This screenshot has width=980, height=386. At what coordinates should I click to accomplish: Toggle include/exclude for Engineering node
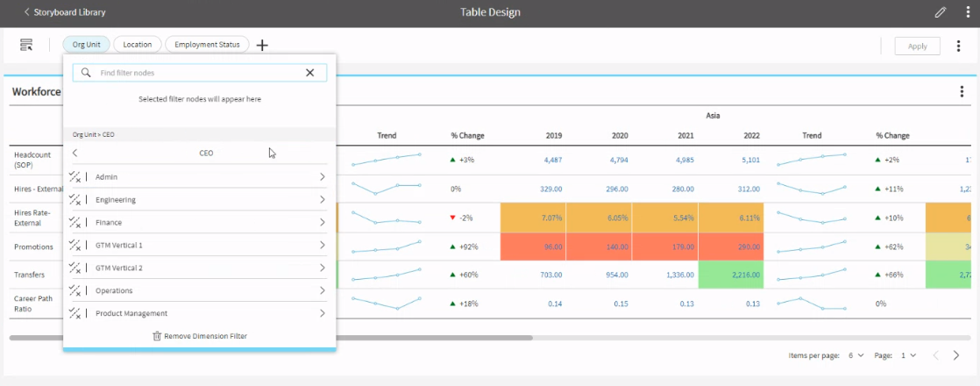coord(75,199)
